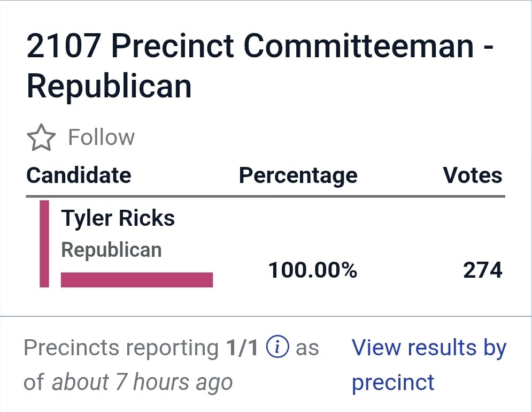This screenshot has width=532, height=412.
Task: Click the 100.00% percentage value
Action: tap(312, 270)
